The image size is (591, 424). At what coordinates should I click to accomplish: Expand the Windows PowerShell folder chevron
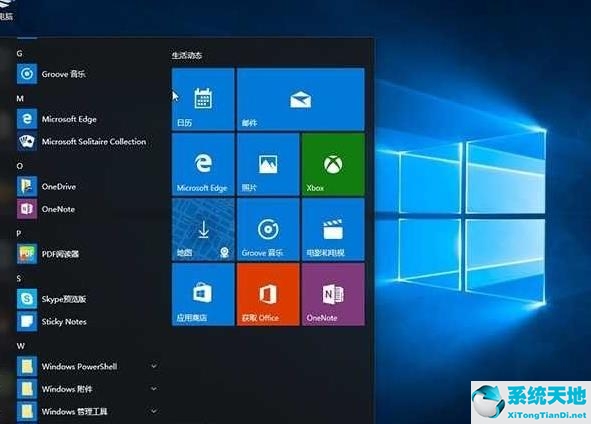154,366
